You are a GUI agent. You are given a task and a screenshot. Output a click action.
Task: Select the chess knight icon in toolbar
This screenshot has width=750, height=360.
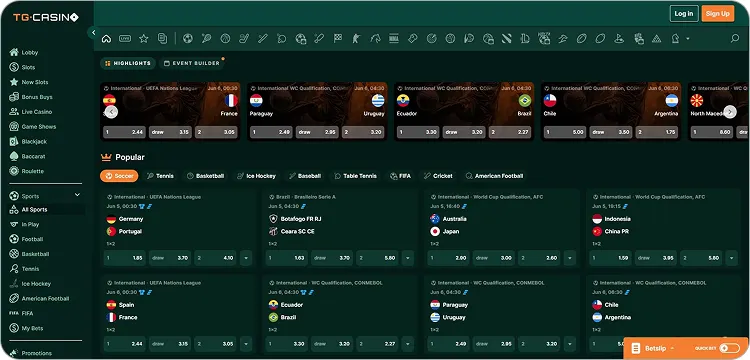click(675, 39)
